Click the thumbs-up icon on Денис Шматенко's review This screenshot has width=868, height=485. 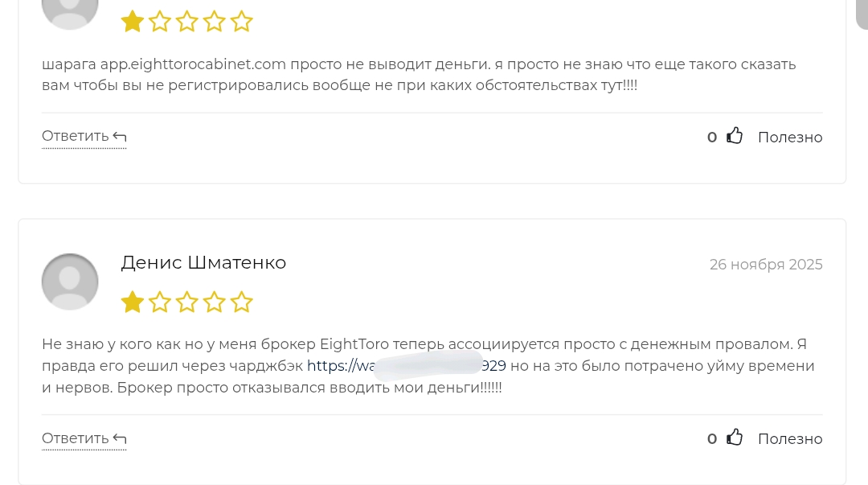pyautogui.click(x=735, y=438)
